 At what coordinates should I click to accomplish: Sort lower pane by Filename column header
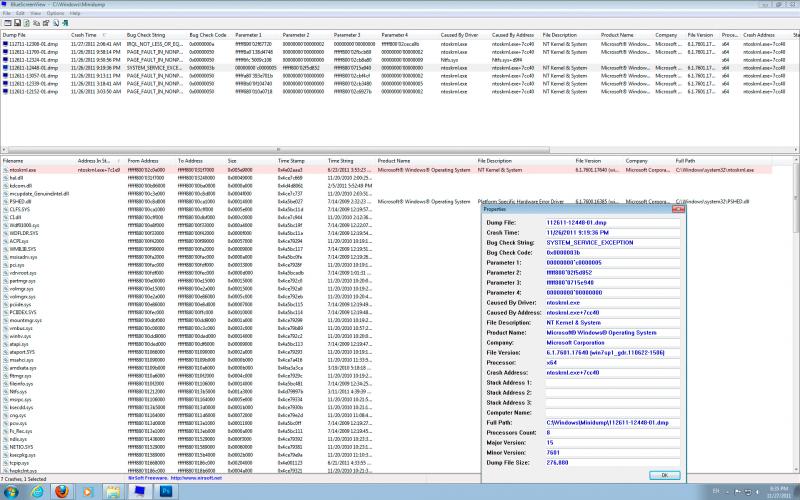point(38,161)
